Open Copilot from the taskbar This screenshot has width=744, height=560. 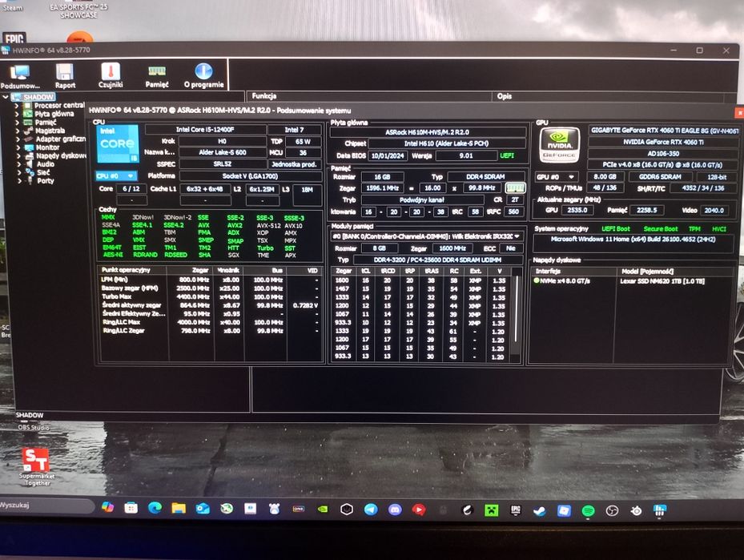pyautogui.click(x=107, y=508)
